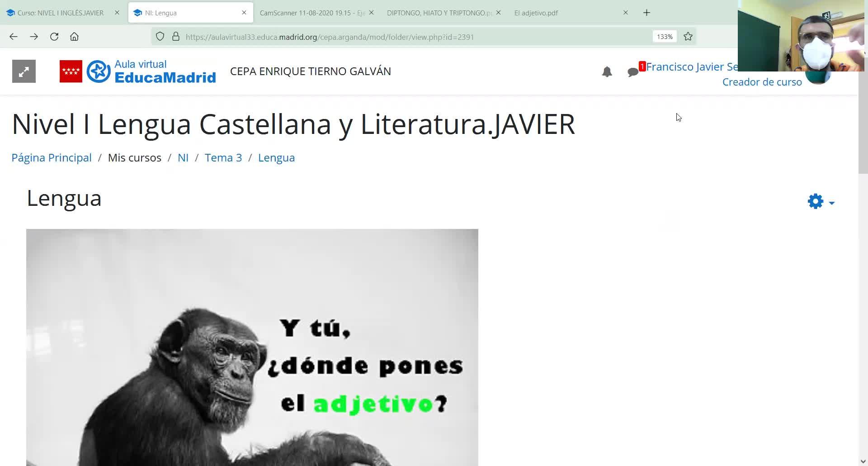Screen dimensions: 868x466
Task: Open the Página Principal breadcrumb link
Action: pos(52,157)
